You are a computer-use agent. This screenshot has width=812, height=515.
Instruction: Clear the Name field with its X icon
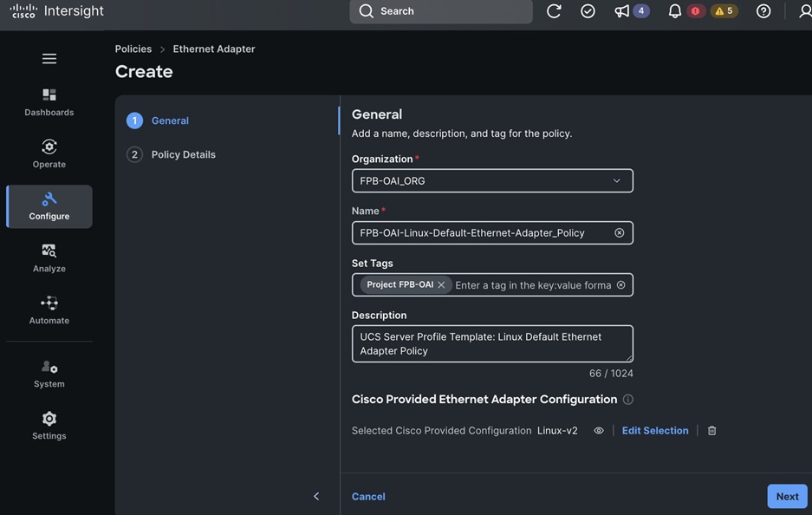(x=620, y=232)
